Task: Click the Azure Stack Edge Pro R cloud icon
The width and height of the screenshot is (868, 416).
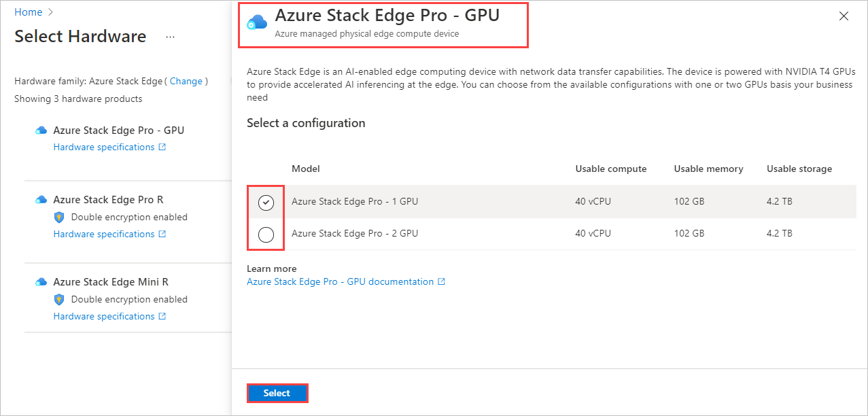Action: (x=40, y=199)
